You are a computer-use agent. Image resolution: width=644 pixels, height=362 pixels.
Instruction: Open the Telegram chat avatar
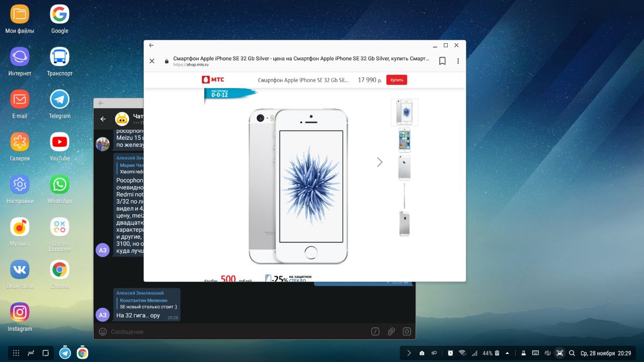tap(122, 119)
